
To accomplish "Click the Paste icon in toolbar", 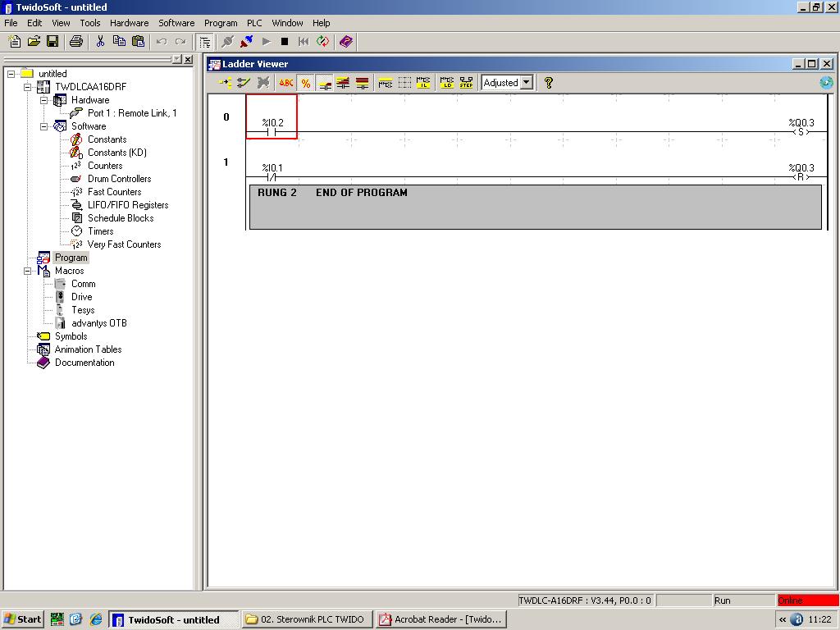I will coord(138,41).
